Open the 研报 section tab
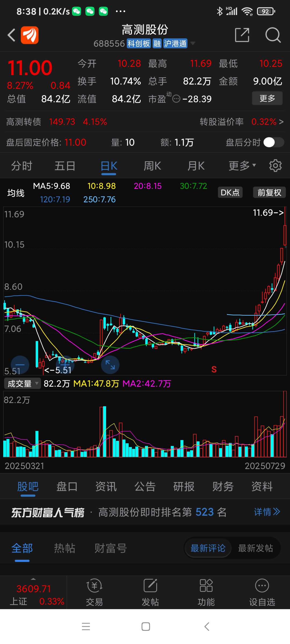The width and height of the screenshot is (290, 644). coord(184,486)
